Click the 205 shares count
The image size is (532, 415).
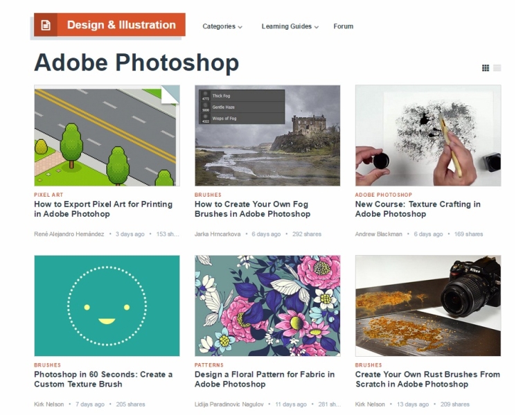coord(131,405)
